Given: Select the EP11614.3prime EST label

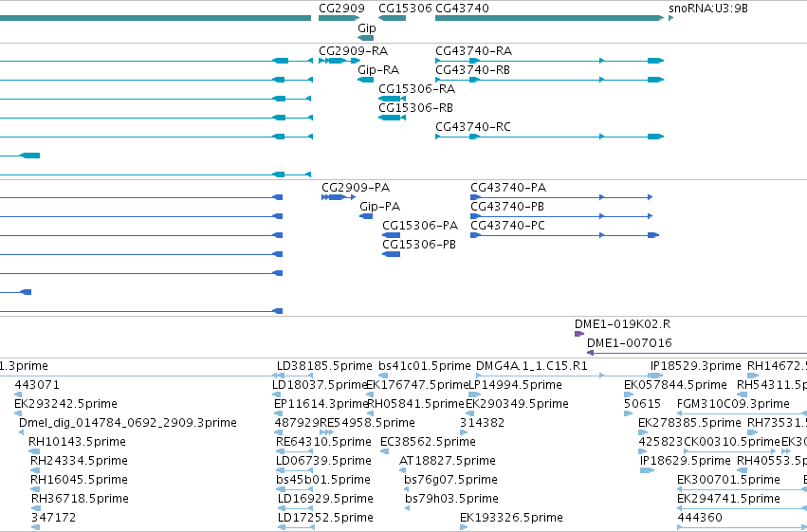Looking at the screenshot, I should 321,404.
